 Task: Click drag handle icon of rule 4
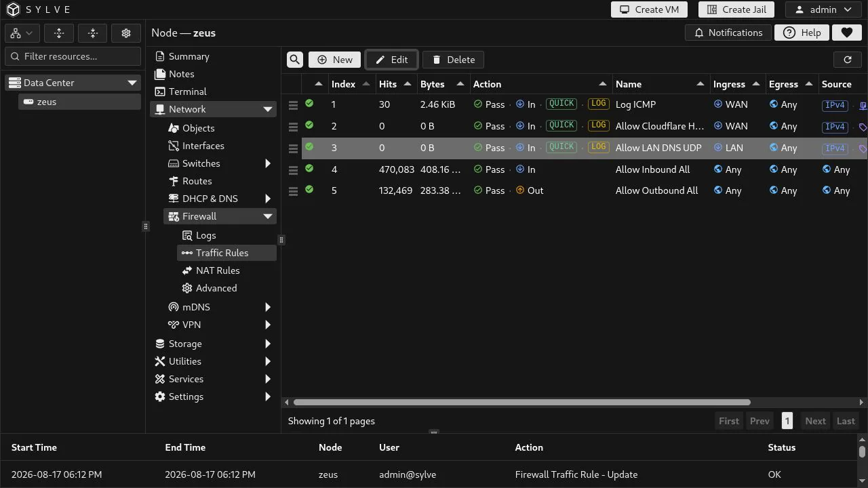click(293, 170)
